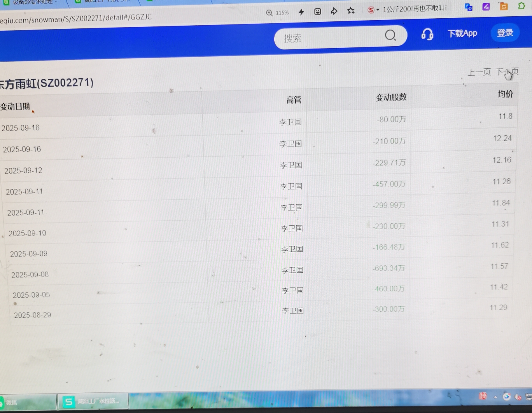Click the date 2025-09-10
Viewport: 532px width, 413px height.
pos(27,233)
